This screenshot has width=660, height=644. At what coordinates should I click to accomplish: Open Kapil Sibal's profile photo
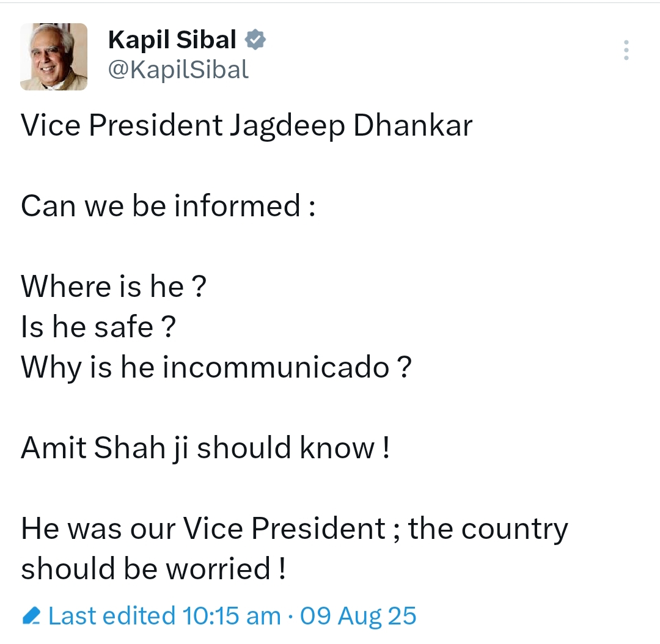(x=54, y=57)
